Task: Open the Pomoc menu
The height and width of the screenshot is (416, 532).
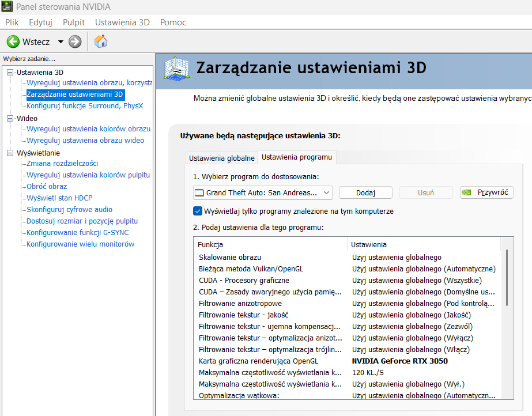Action: (x=173, y=22)
